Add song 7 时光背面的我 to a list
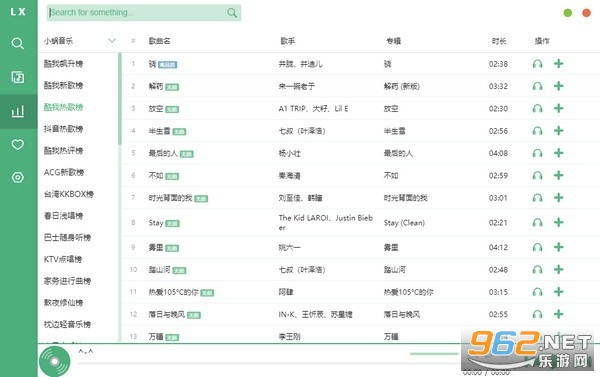Screen dimensions: 600x377 point(559,197)
